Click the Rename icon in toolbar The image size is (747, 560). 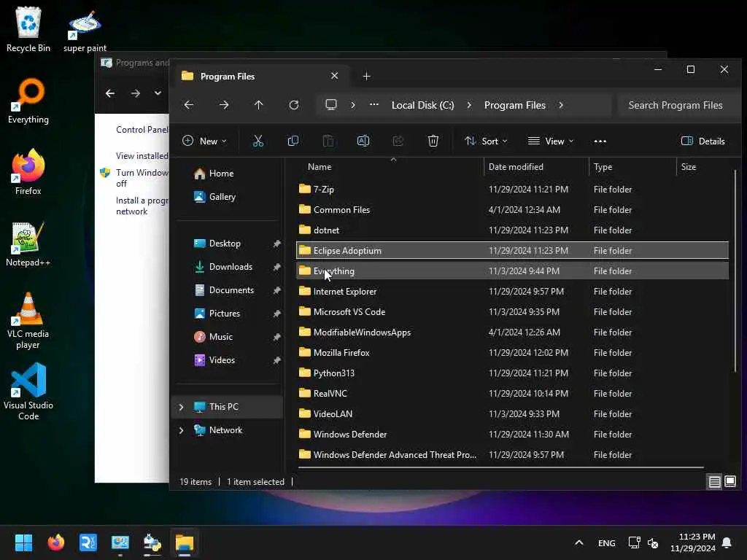pyautogui.click(x=363, y=141)
